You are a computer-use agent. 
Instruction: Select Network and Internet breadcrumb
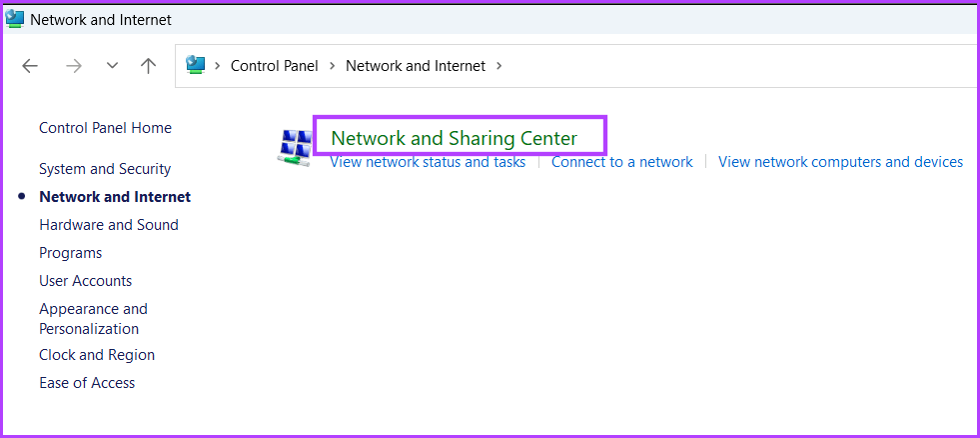[x=416, y=66]
